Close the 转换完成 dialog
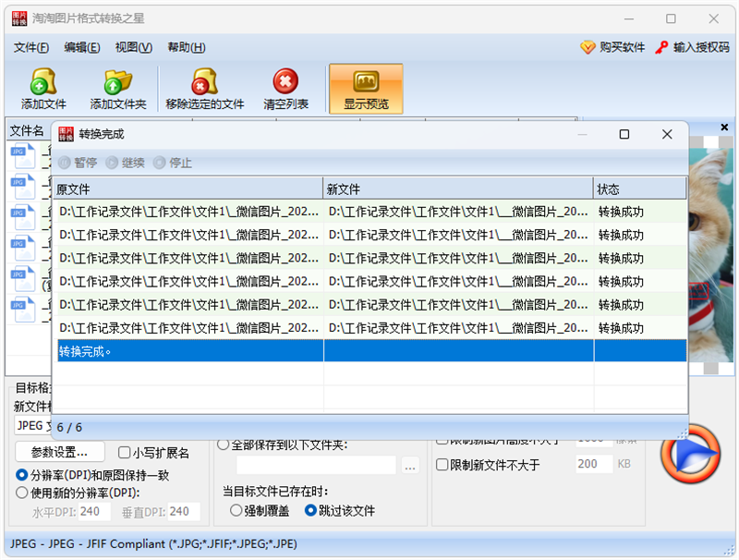 (x=667, y=134)
